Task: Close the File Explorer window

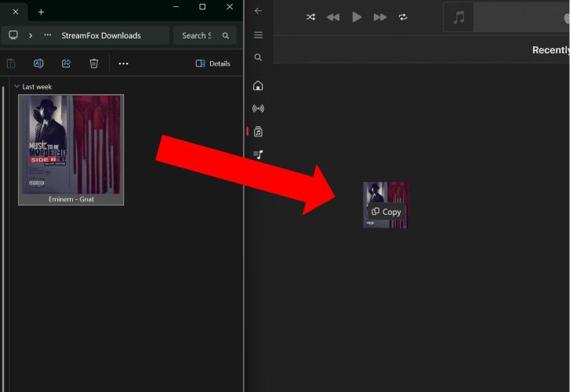Action: pyautogui.click(x=230, y=7)
